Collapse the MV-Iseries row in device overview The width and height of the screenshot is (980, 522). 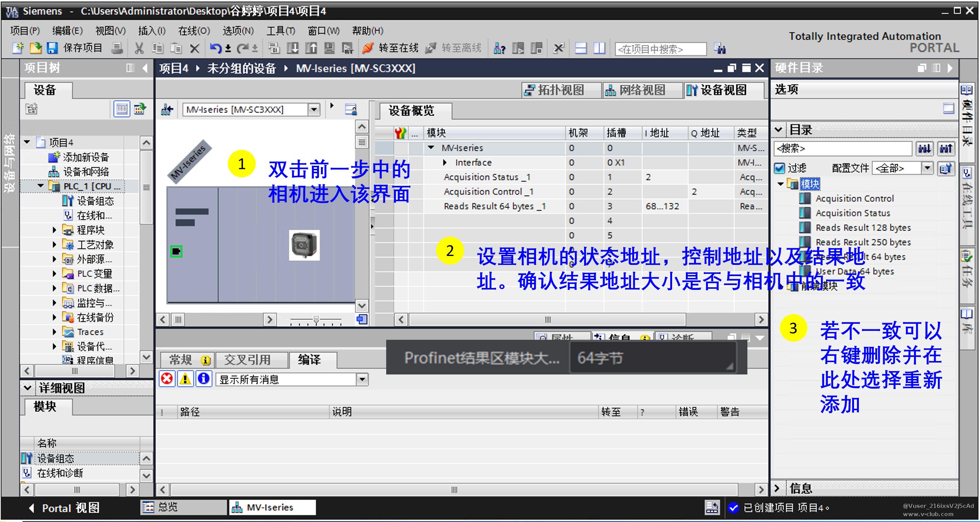[431, 148]
